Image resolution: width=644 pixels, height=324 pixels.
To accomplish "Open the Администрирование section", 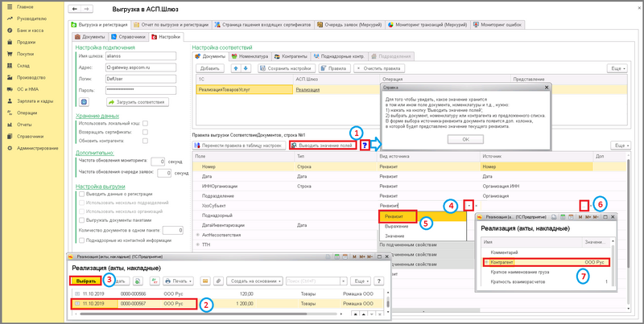I will [37, 148].
